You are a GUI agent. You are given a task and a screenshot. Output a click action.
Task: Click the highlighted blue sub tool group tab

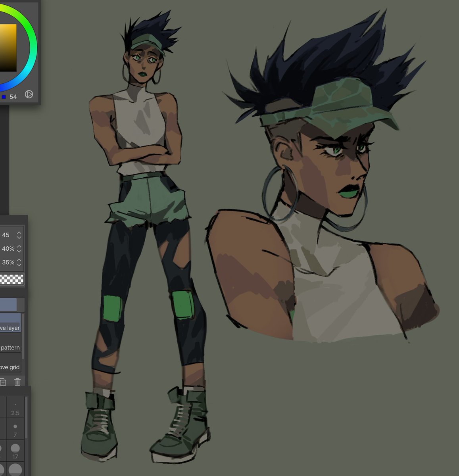(x=8, y=305)
